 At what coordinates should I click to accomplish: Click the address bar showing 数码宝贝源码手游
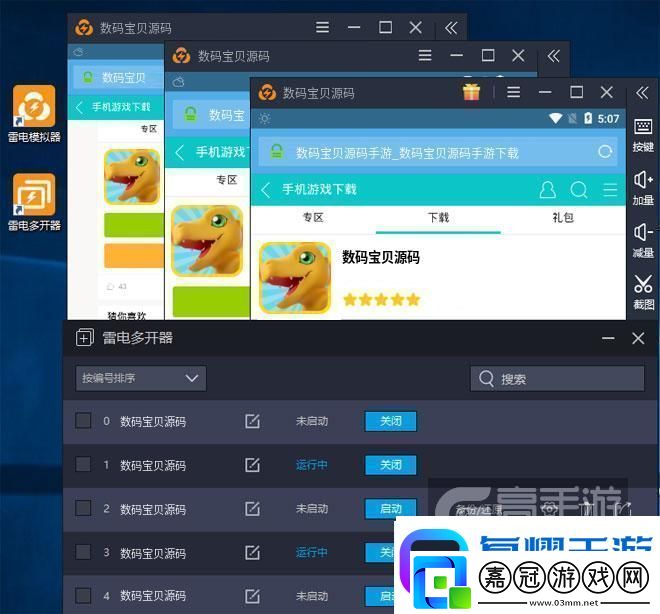pyautogui.click(x=438, y=152)
